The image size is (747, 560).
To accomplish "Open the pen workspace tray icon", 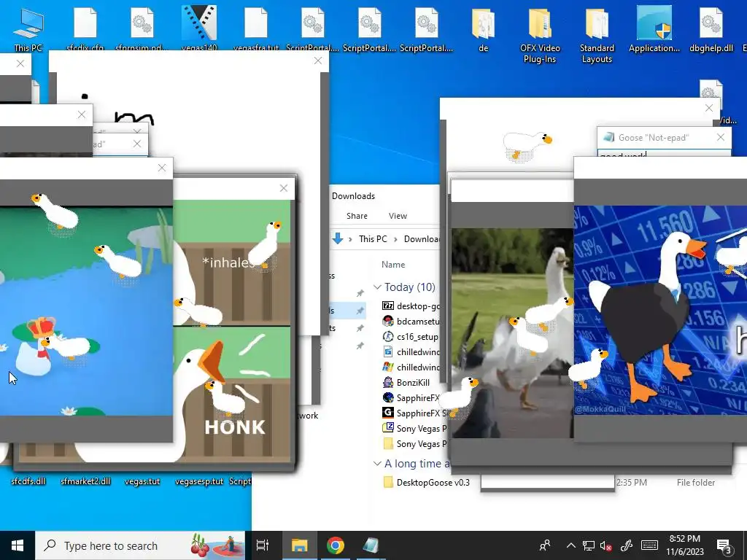I will pos(626,545).
